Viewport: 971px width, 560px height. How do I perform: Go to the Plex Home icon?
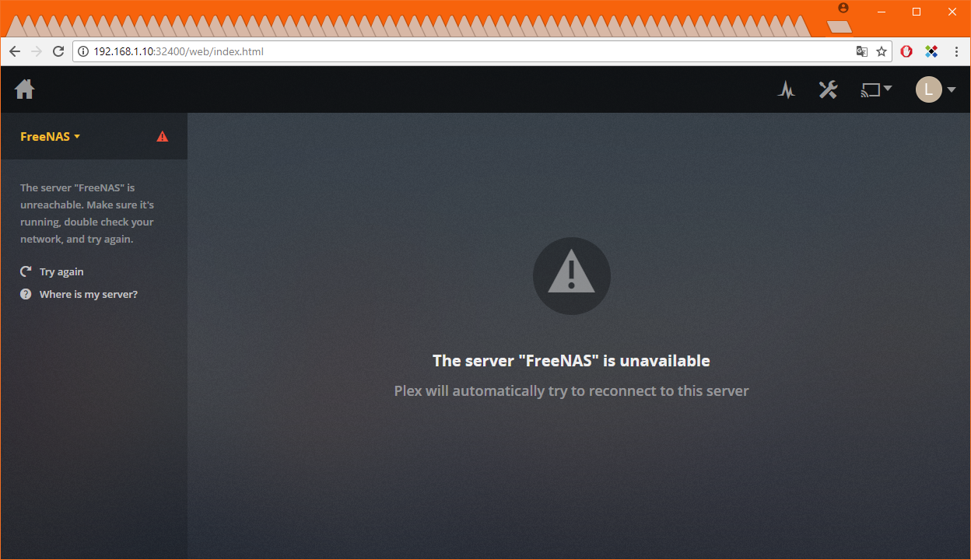pyautogui.click(x=25, y=89)
